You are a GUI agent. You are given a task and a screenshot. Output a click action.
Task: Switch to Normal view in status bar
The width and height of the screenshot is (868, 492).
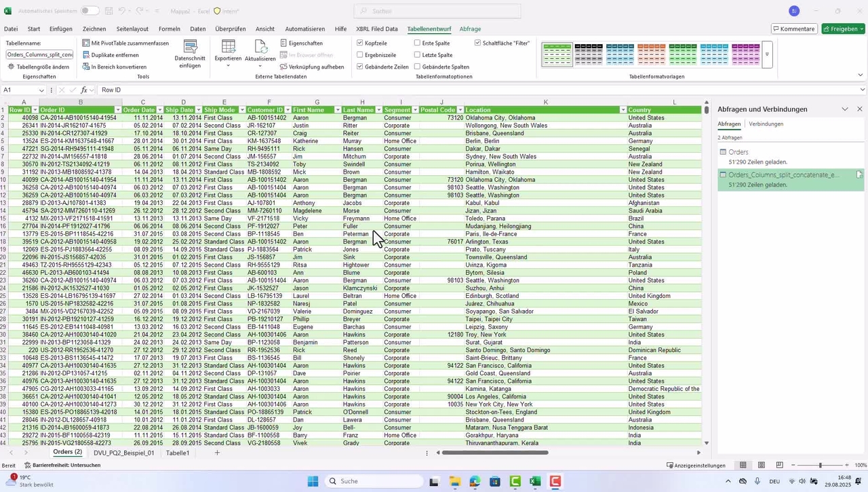[743, 465]
